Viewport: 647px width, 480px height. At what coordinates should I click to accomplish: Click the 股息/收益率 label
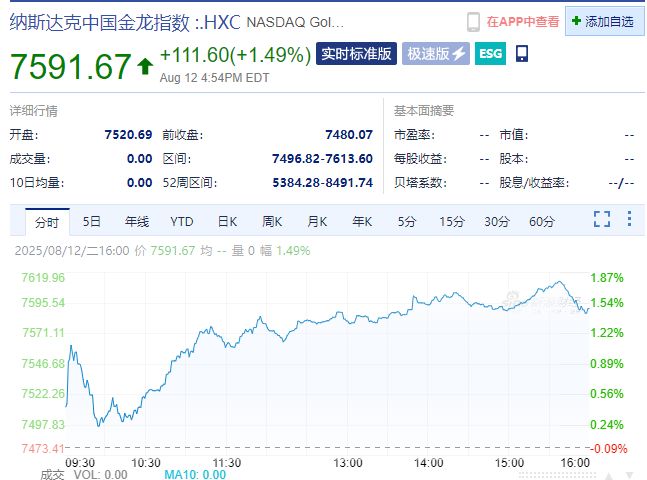click(x=534, y=182)
